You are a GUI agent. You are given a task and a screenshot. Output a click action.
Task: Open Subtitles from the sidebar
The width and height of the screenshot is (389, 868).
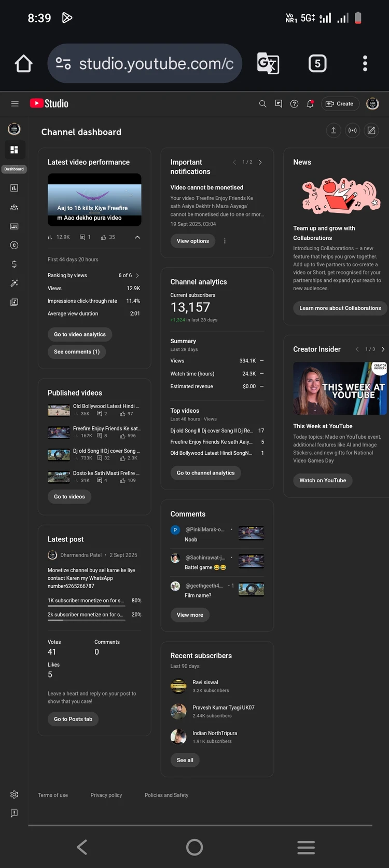click(14, 226)
